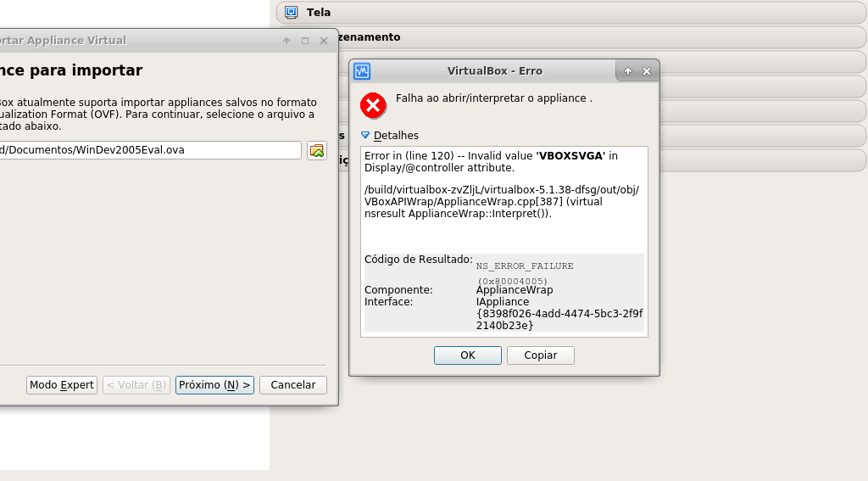Switch to Modo Expert
Image resolution: width=868 pixels, height=481 pixels.
click(x=62, y=385)
